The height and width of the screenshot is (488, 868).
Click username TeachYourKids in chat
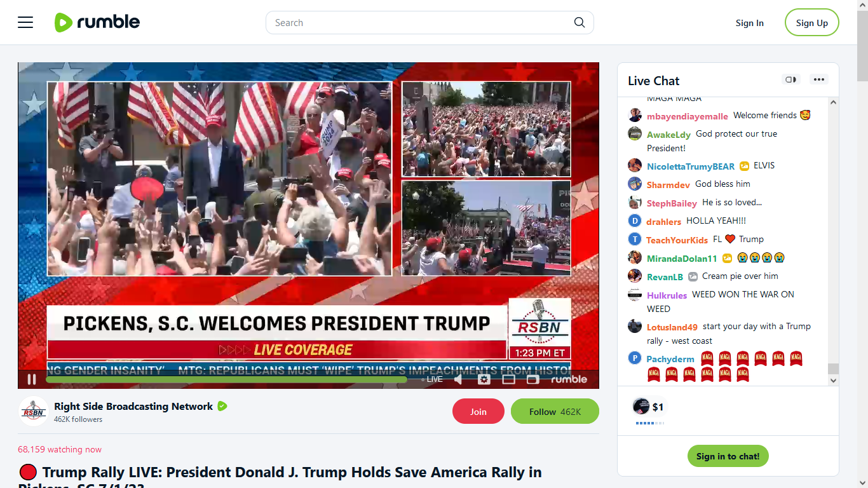point(677,240)
